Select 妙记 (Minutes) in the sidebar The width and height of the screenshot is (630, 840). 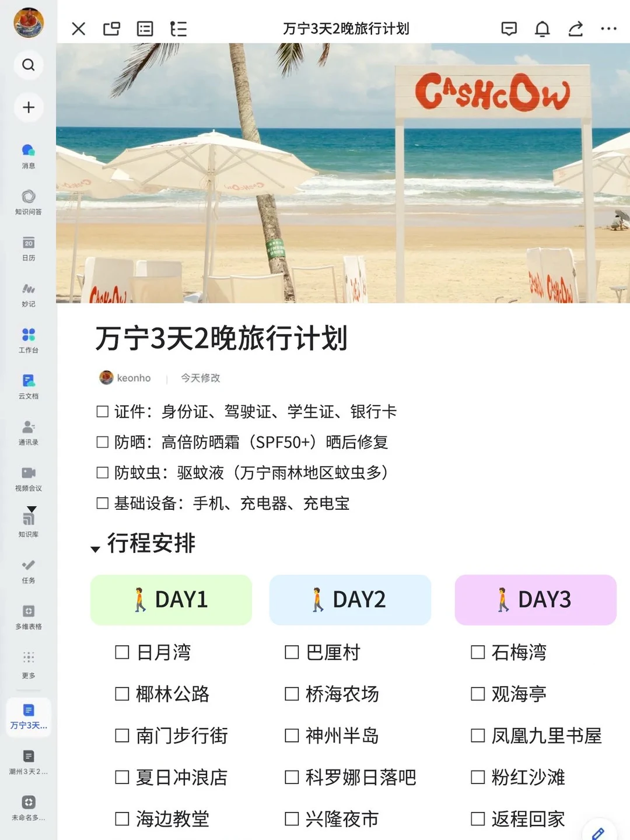point(28,293)
